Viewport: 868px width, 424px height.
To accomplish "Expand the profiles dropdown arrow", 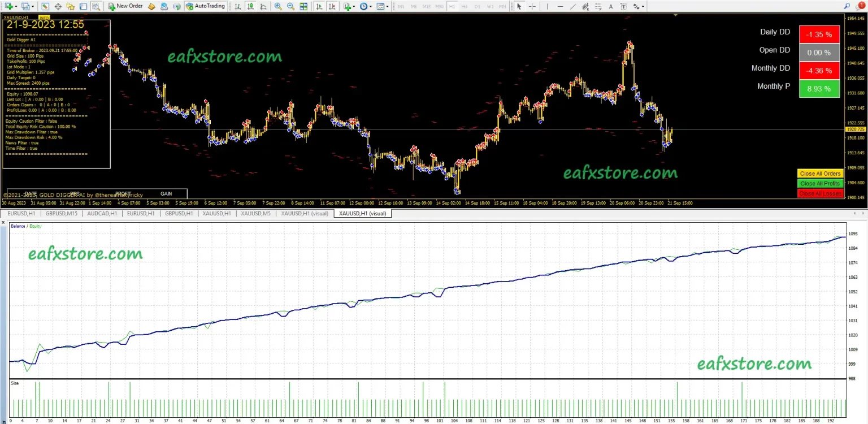I will (x=33, y=6).
